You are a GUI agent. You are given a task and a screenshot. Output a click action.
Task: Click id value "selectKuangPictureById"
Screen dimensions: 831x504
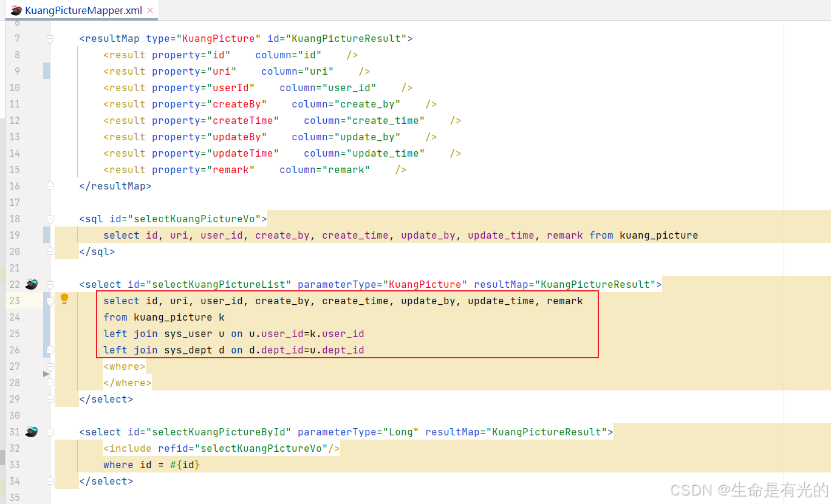[218, 432]
